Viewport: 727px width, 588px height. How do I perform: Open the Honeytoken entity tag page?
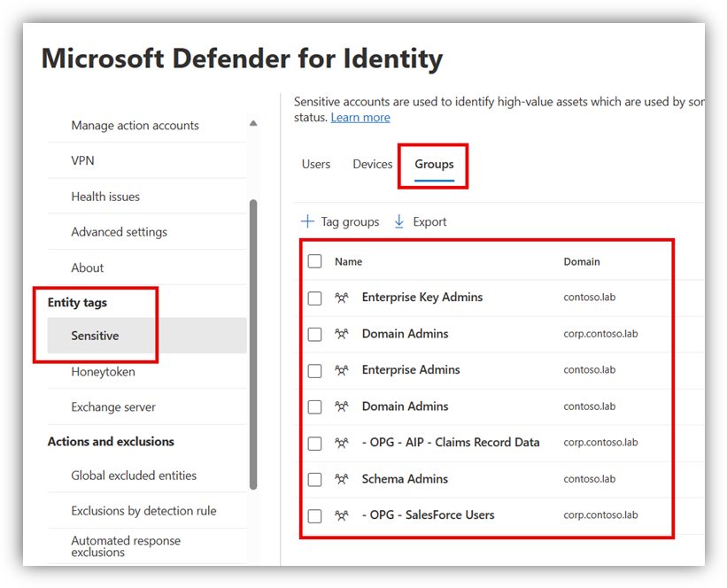click(103, 372)
